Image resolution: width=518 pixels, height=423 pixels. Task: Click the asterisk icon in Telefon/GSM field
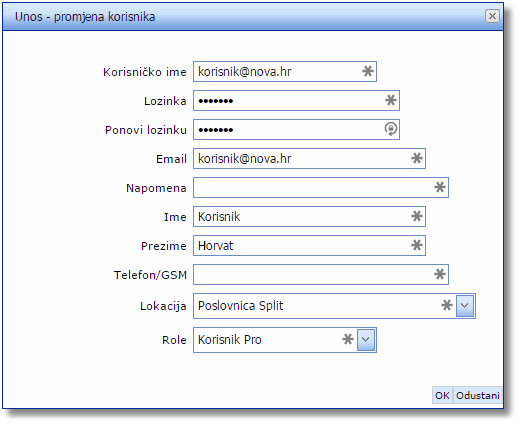440,274
